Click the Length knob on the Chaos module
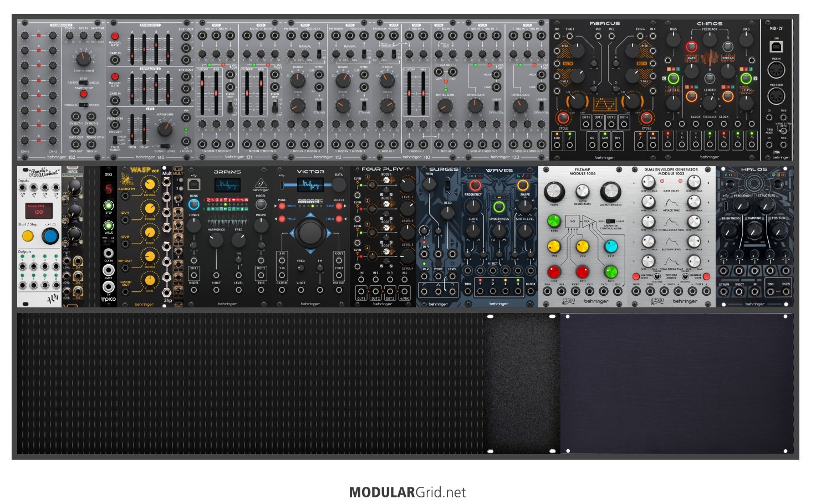The height and width of the screenshot is (504, 816). pyautogui.click(x=710, y=102)
